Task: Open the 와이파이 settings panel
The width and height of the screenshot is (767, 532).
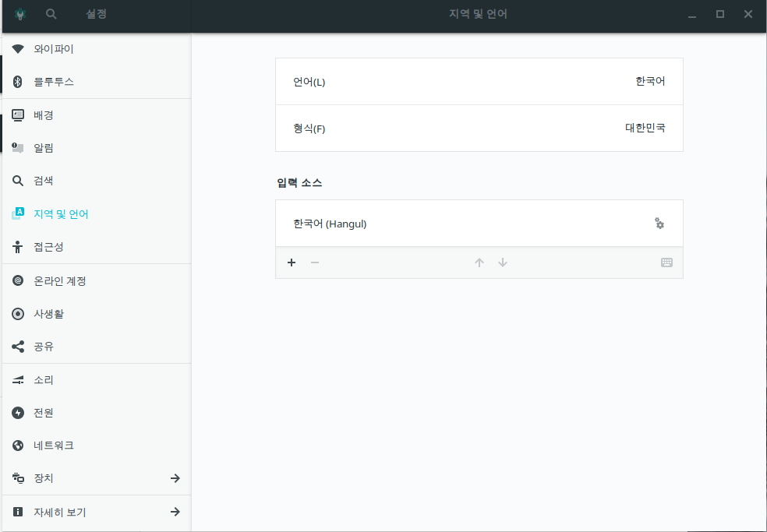Action: click(x=97, y=49)
